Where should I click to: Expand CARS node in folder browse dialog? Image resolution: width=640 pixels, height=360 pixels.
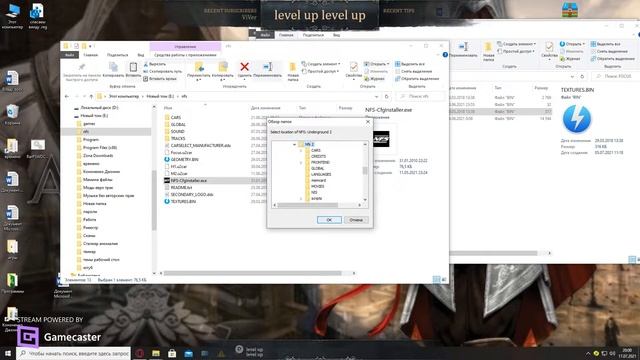(x=301, y=151)
